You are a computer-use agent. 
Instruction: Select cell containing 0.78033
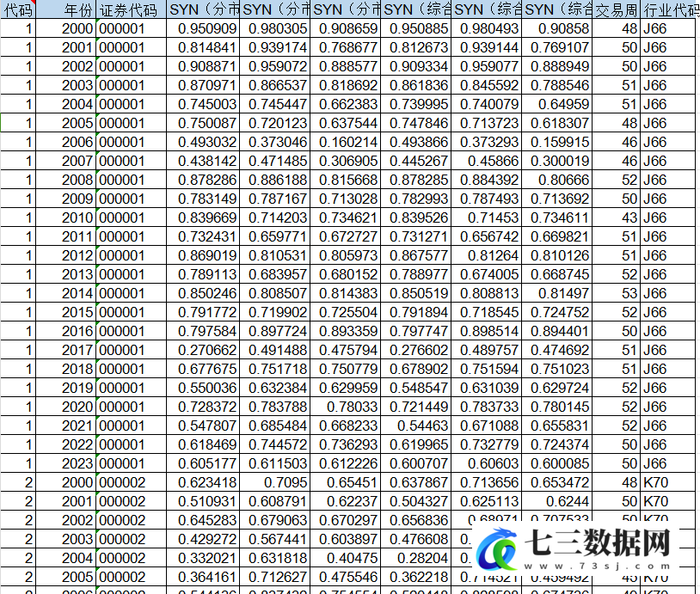pos(345,407)
